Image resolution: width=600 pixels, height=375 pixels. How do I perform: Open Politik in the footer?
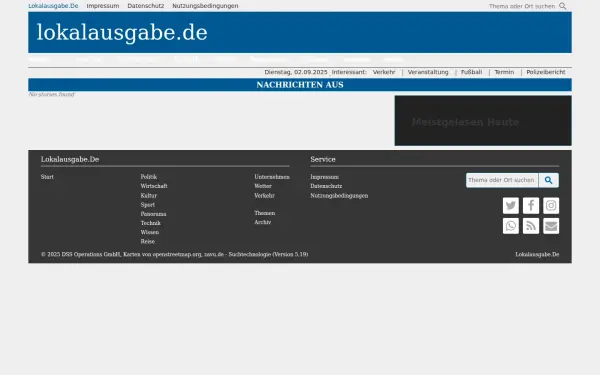pos(148,177)
